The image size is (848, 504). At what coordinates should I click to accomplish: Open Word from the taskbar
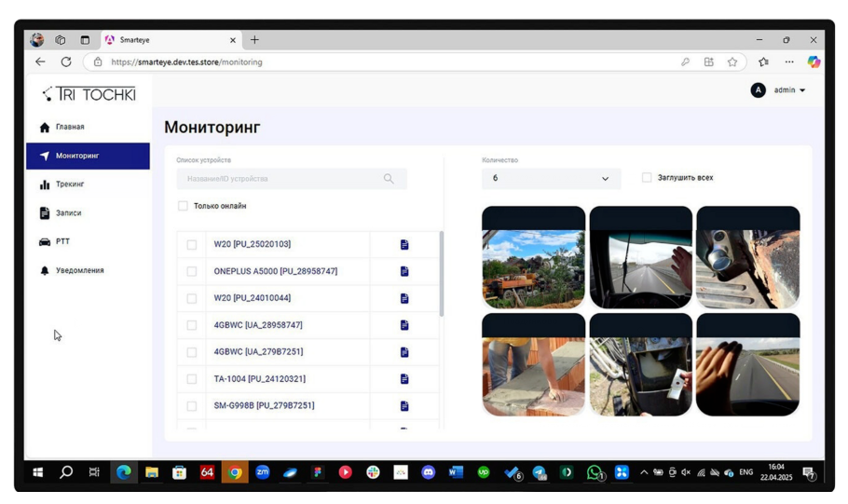coord(456,472)
